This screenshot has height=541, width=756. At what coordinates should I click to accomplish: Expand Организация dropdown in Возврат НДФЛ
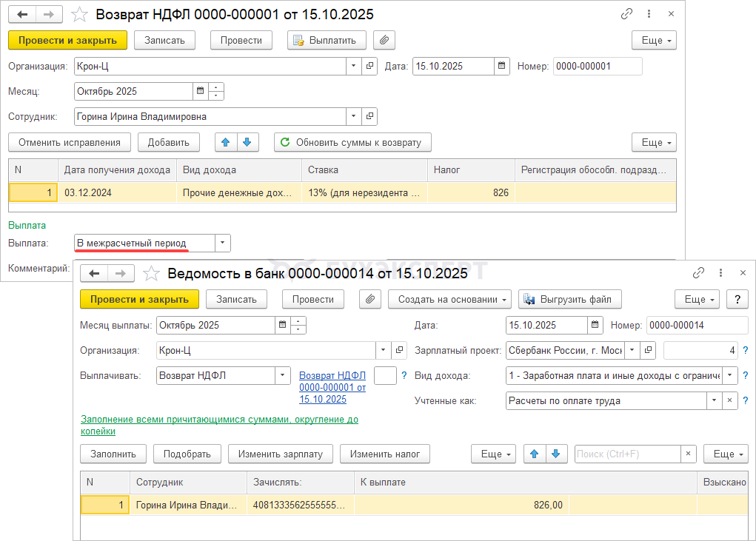(353, 66)
